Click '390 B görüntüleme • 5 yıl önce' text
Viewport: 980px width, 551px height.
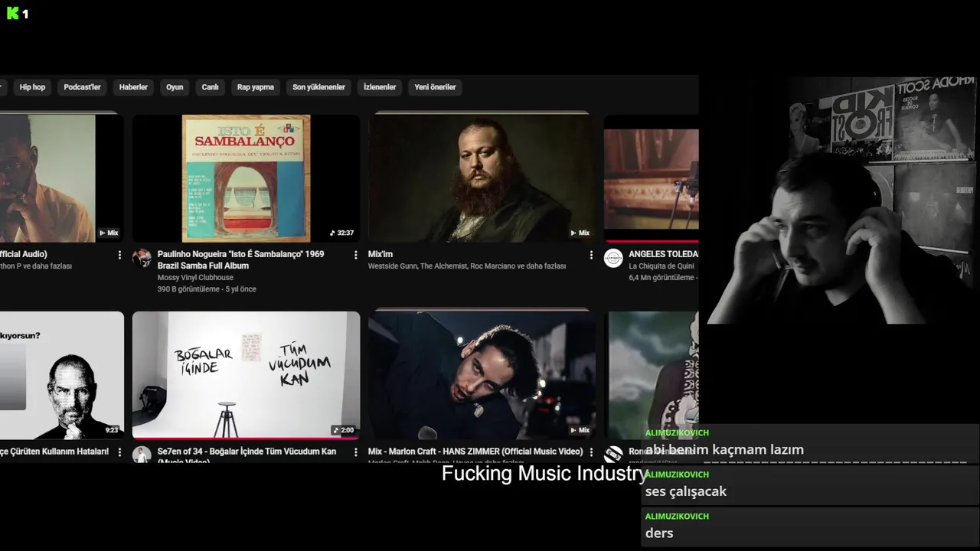(x=207, y=289)
